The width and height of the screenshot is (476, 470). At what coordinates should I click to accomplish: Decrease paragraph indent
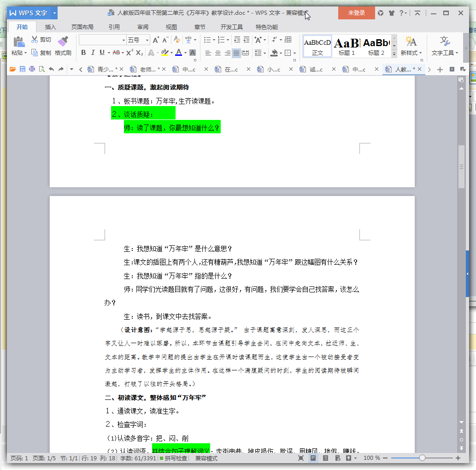click(x=237, y=40)
